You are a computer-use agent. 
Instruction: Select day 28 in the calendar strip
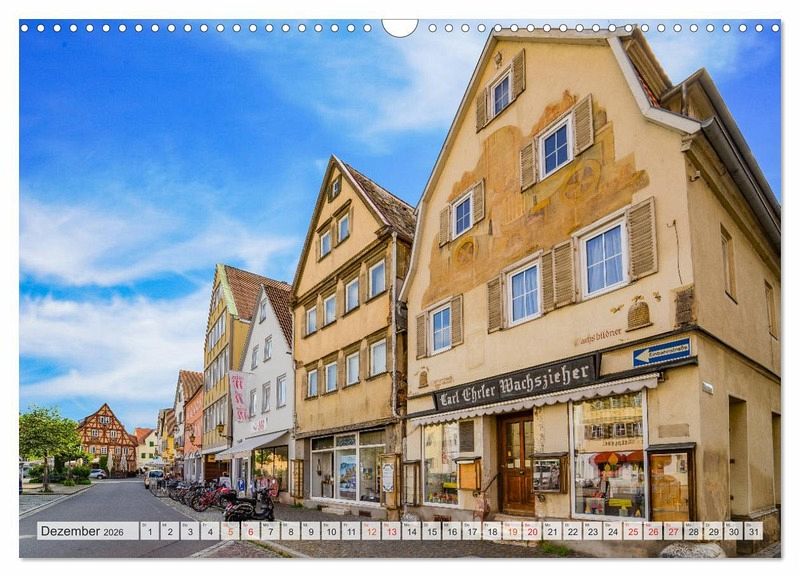pos(693,531)
